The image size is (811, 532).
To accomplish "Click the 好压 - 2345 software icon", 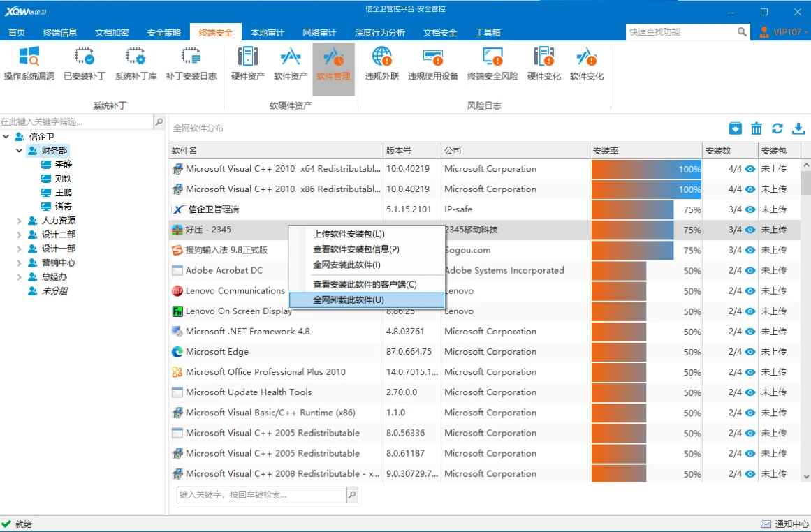I will 177,230.
